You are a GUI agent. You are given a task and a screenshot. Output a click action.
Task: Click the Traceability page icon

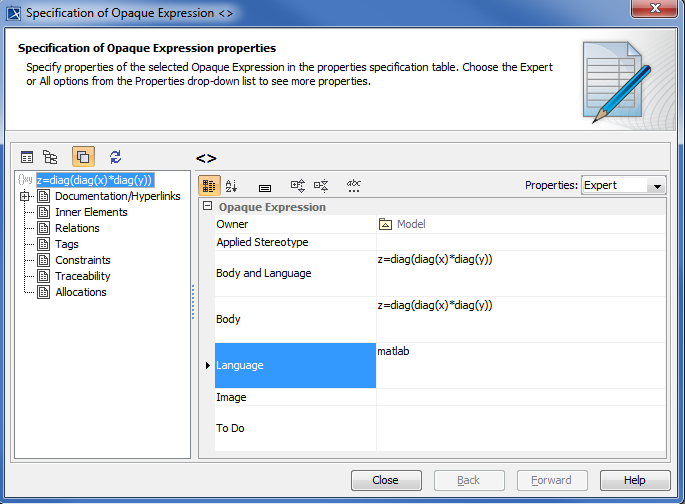43,276
